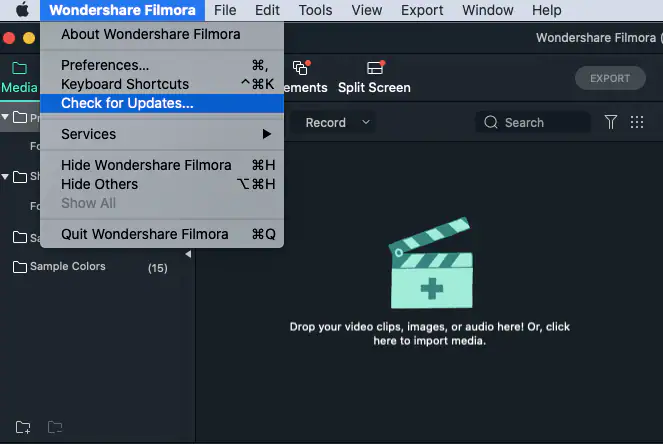Collapse the top project folder triangle
Image resolution: width=663 pixels, height=444 pixels.
(7, 117)
